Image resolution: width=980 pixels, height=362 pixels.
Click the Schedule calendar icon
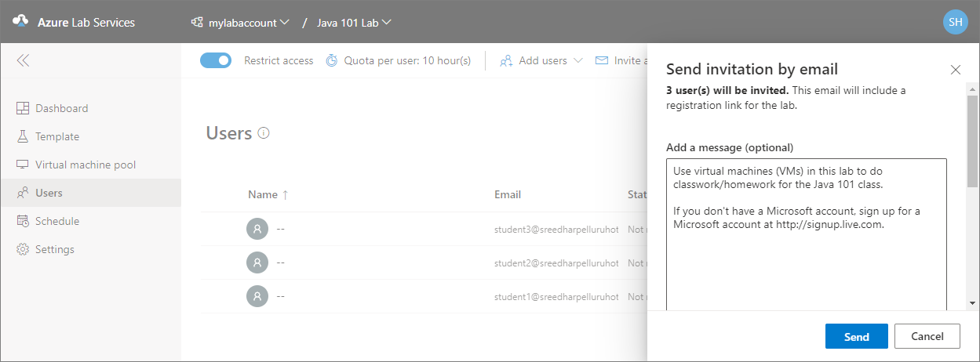pos(22,221)
